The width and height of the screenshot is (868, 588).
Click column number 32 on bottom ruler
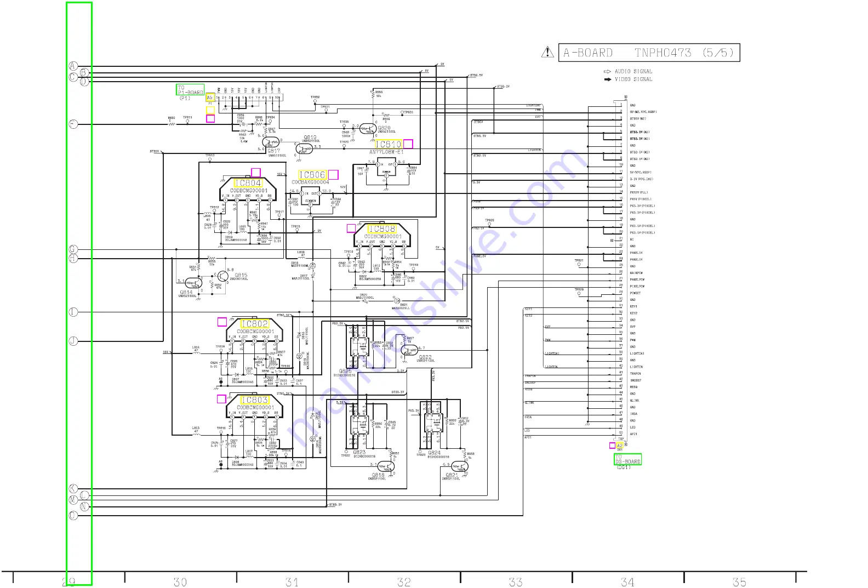404,582
